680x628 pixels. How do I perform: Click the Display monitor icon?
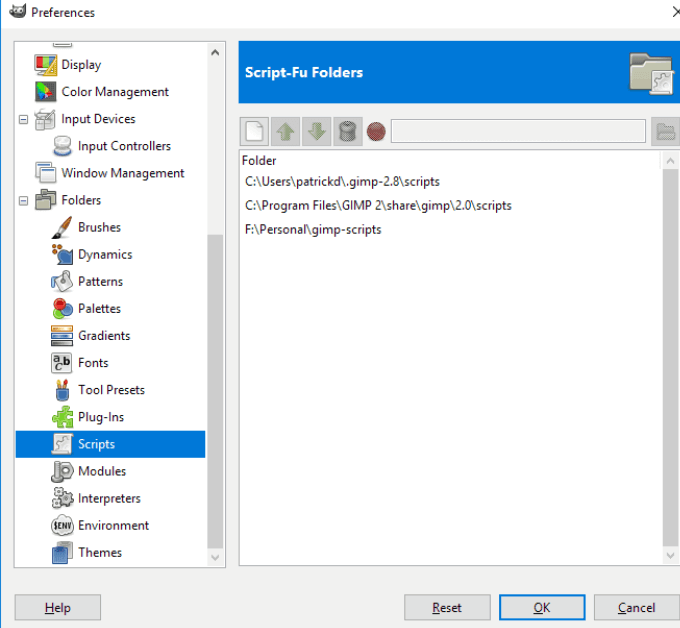click(x=46, y=65)
